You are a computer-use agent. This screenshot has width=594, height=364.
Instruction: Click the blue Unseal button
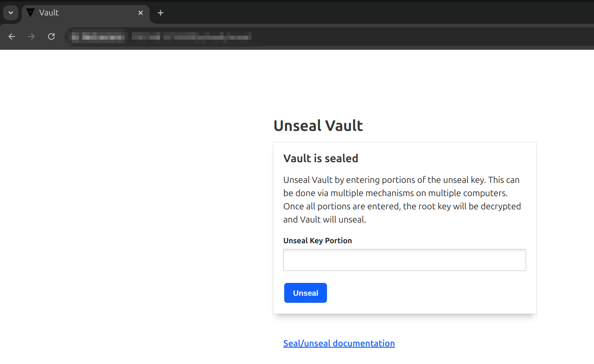[x=305, y=293]
